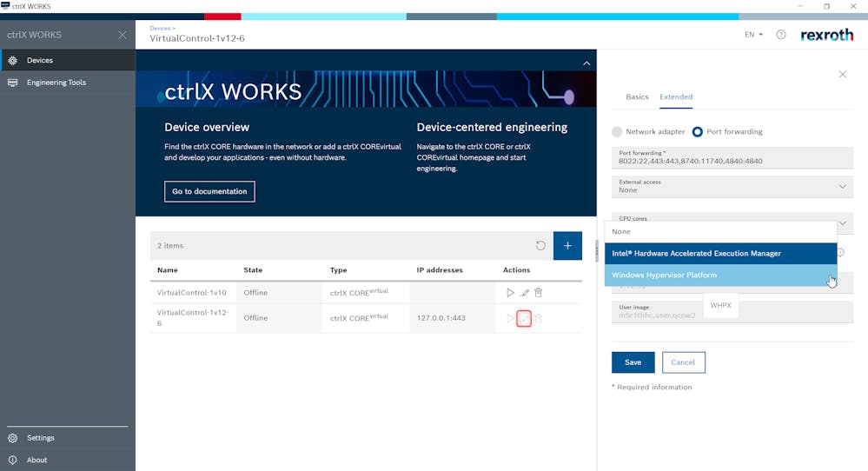Click the About info icon
The height and width of the screenshot is (471, 868).
(x=13, y=460)
